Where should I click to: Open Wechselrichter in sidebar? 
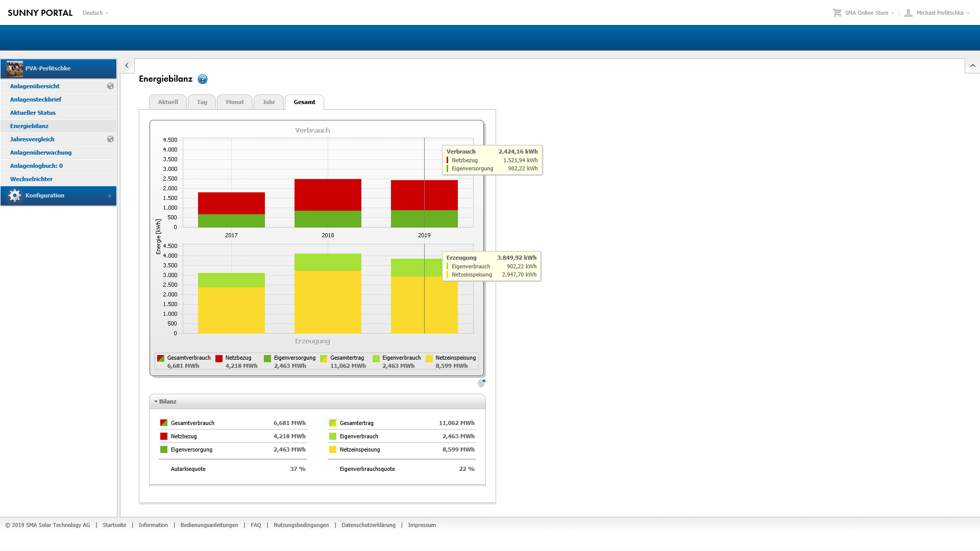click(x=31, y=179)
